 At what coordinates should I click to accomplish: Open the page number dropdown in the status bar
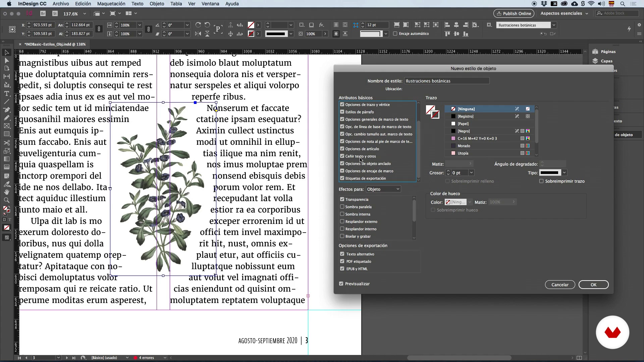pyautogui.click(x=58, y=358)
